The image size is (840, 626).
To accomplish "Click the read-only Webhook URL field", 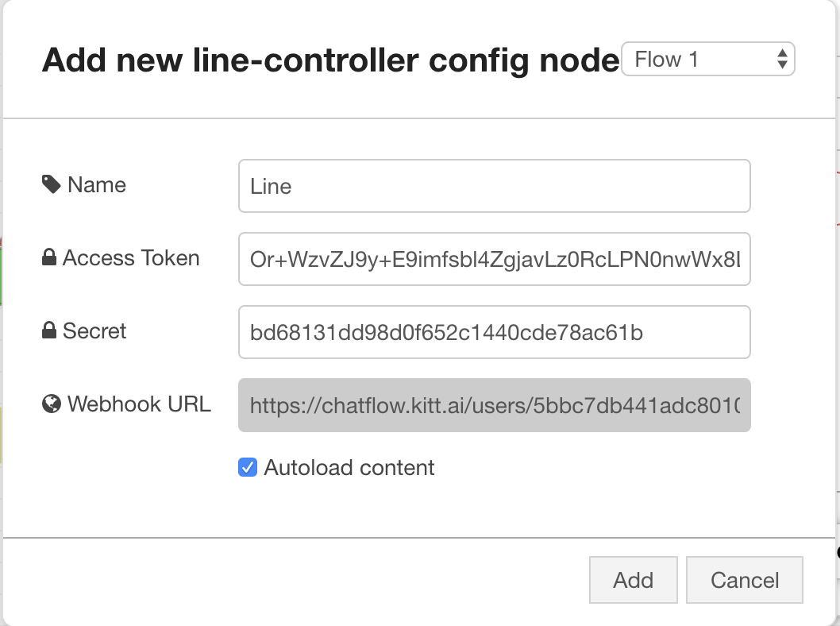I will pos(495,405).
